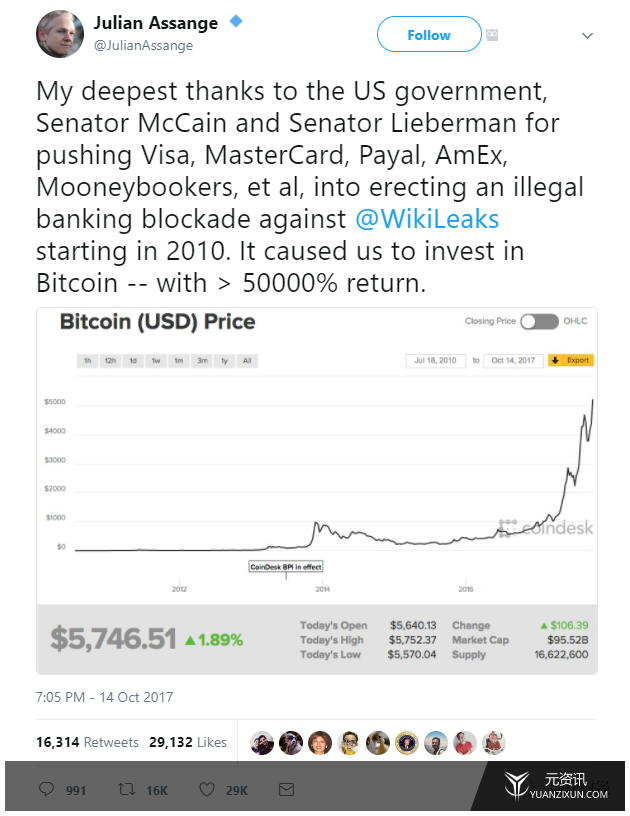Click the Follow button
Viewport: 630px width, 816px height.
(429, 34)
